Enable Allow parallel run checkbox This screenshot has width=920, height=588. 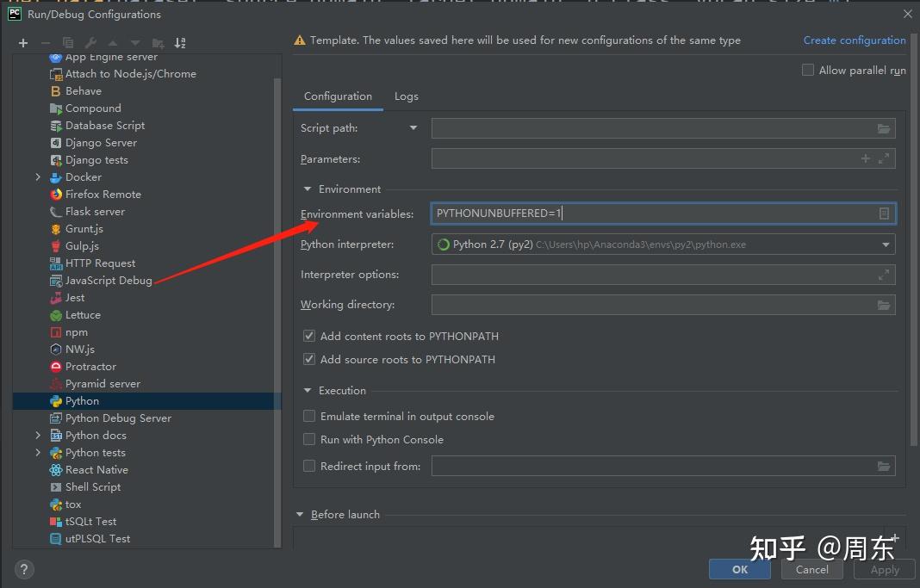pos(808,70)
